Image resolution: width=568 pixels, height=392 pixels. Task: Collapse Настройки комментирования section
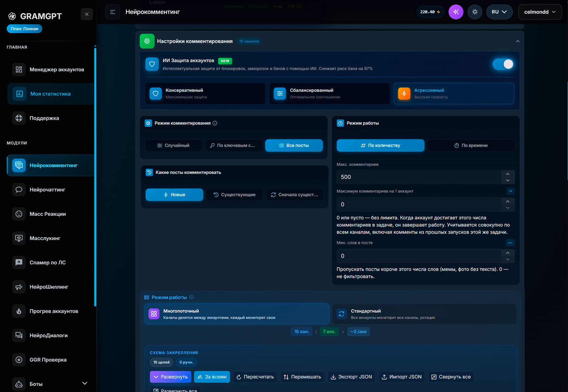518,41
